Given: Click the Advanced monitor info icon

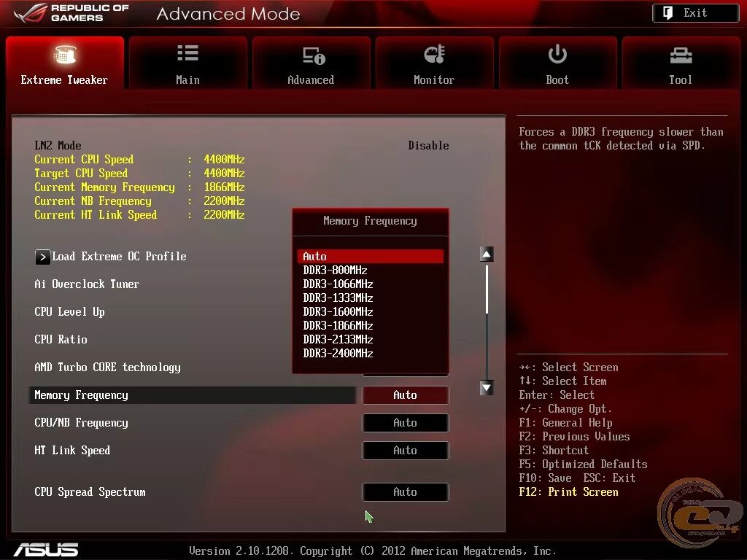Looking at the screenshot, I should [314, 55].
